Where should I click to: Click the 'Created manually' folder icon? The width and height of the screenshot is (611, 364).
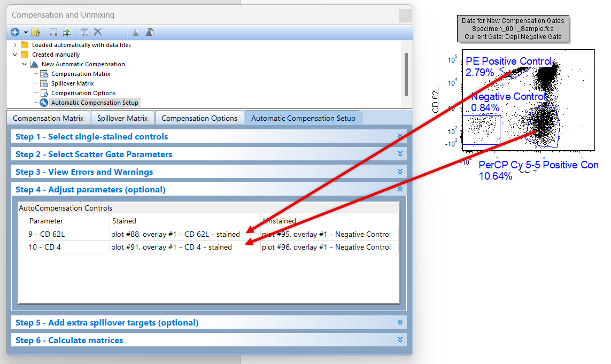(x=25, y=55)
